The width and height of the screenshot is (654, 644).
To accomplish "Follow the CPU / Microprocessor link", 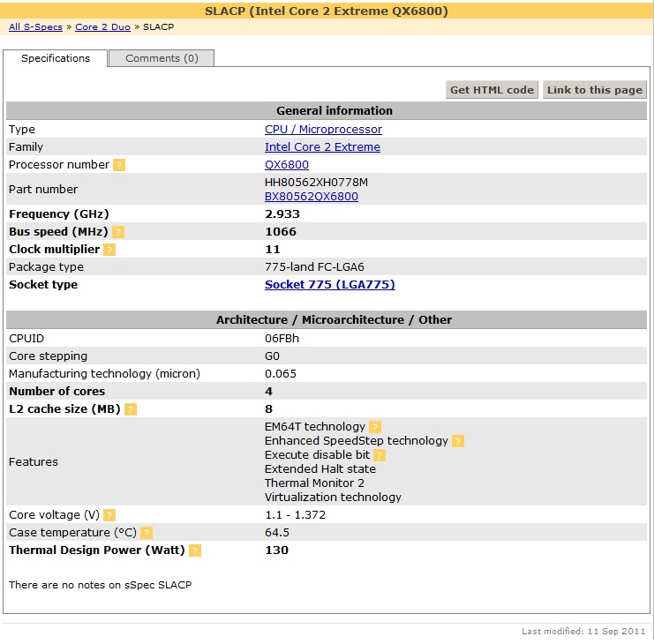I will [323, 129].
